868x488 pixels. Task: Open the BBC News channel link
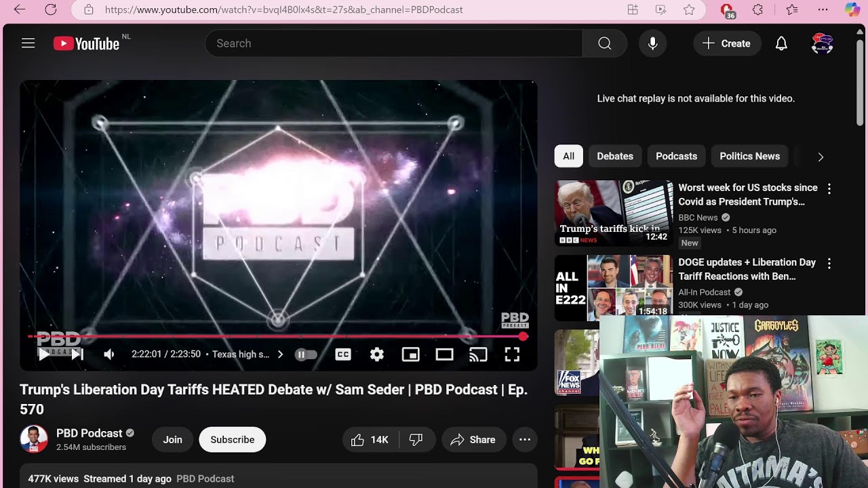pos(698,218)
